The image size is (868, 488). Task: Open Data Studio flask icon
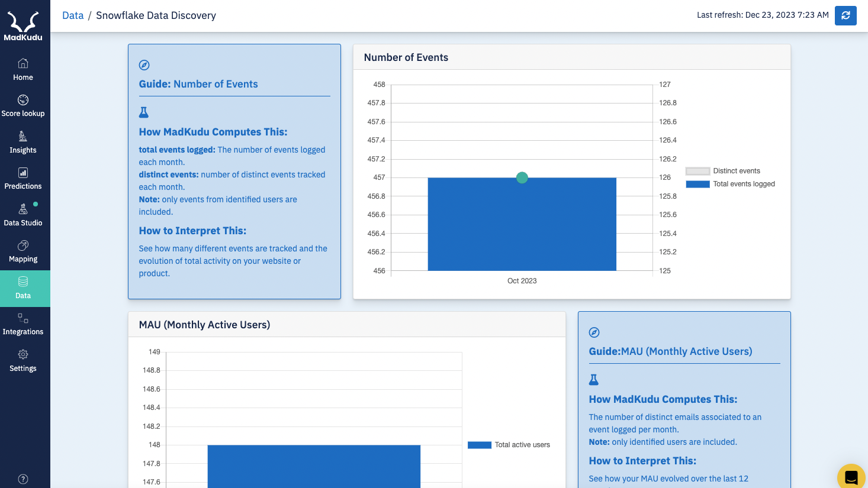(23, 209)
